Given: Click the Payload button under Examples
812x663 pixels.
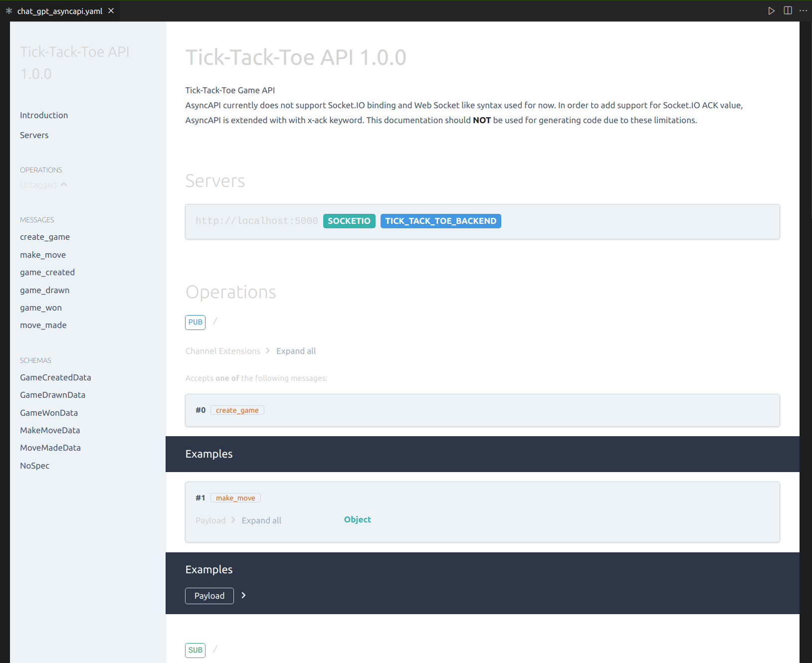Looking at the screenshot, I should [x=209, y=596].
